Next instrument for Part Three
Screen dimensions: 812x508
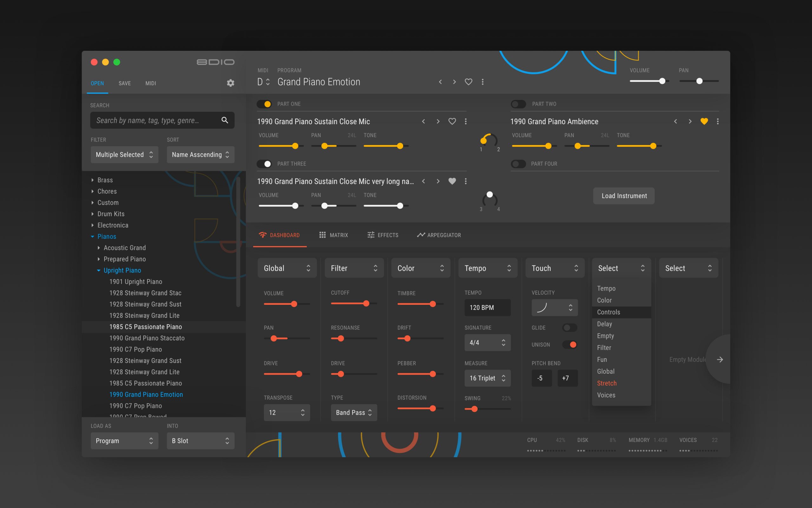(438, 181)
